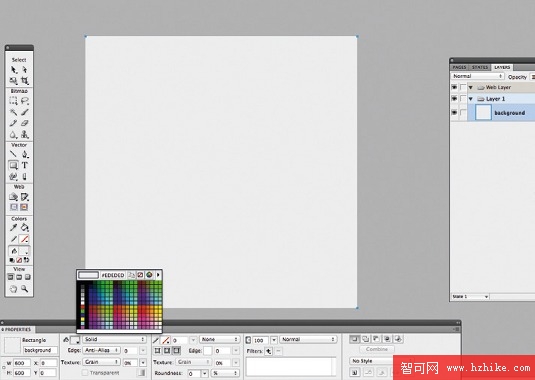
Task: Select the Lasso tool
Action: [x=25, y=101]
